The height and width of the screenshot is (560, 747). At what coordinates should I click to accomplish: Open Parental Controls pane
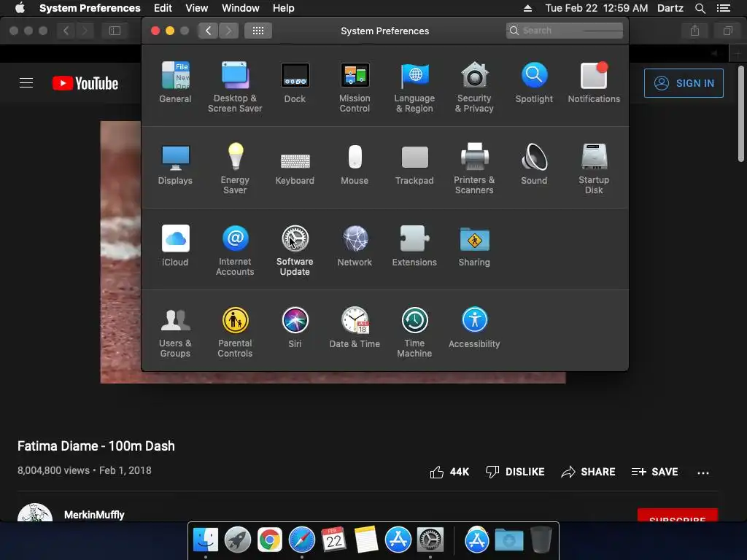235,332
